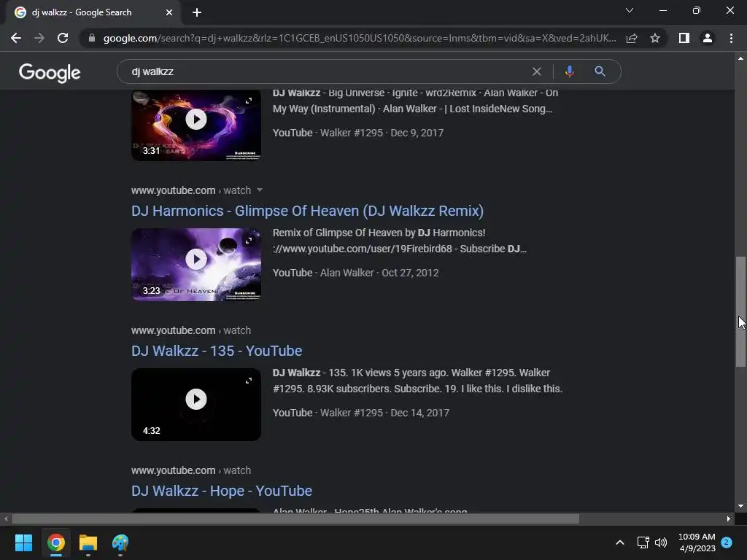This screenshot has height=560, width=747.
Task: Open DJ Harmonics Glimpse Of Heaven link
Action: (307, 211)
